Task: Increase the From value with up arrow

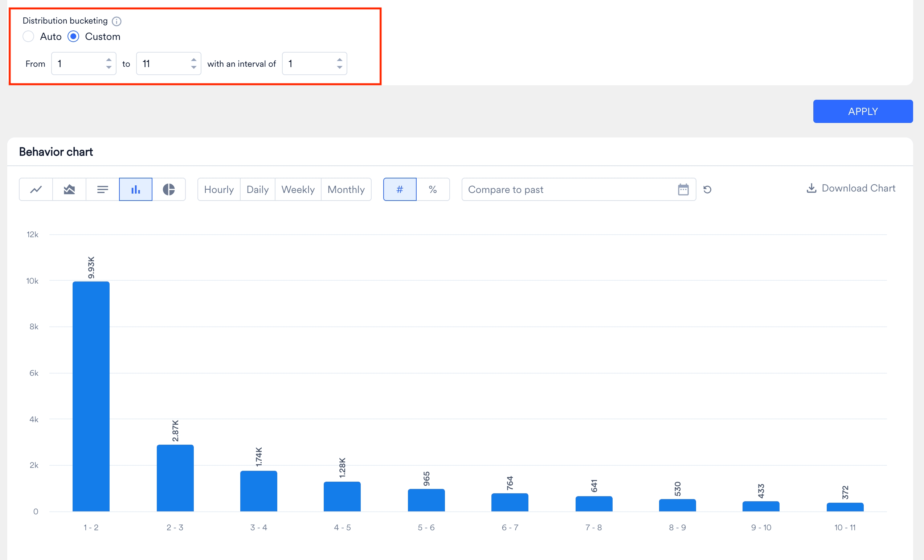Action: (x=109, y=59)
